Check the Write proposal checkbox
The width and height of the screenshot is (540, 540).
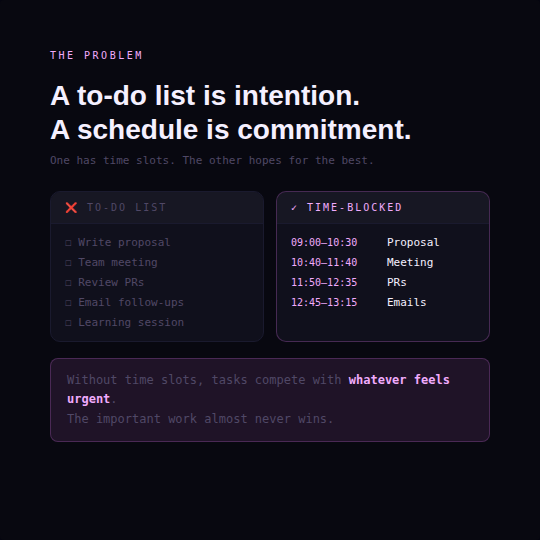68,243
